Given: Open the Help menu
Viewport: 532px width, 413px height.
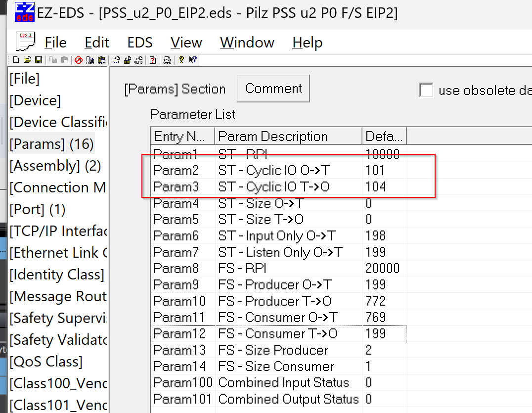Looking at the screenshot, I should tap(308, 43).
